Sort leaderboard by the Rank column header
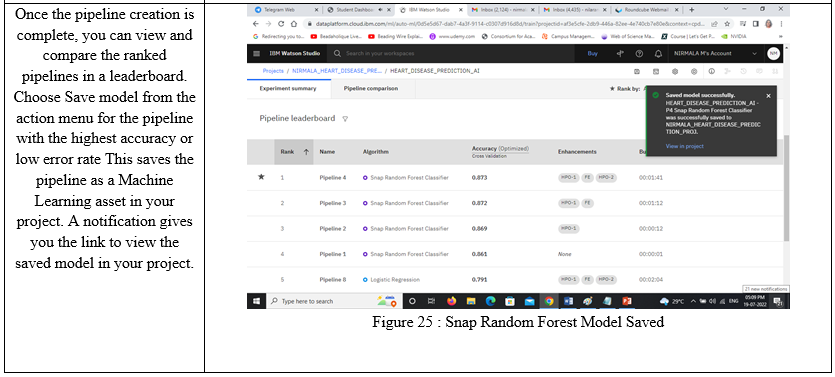Screen dimensions: 835x377 [x=294, y=152]
